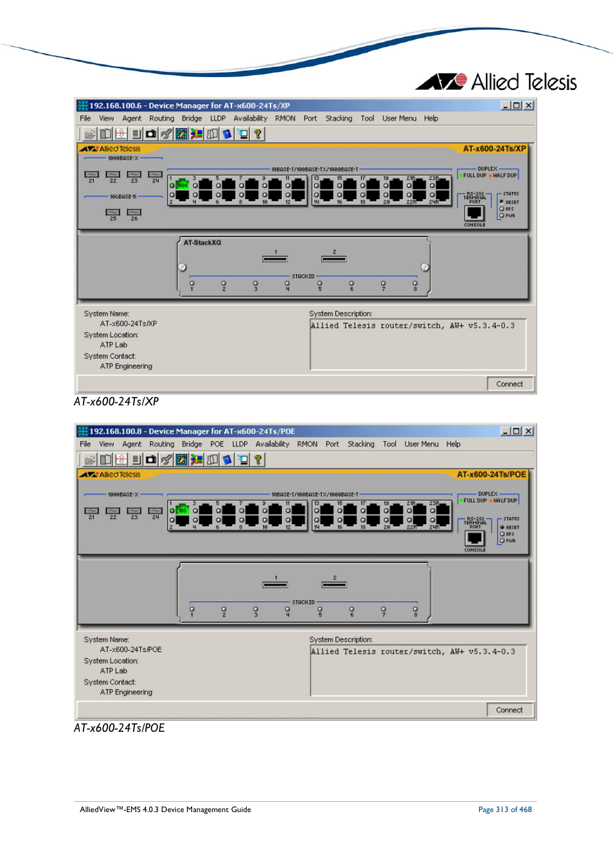Click ATP Lab text in the POE window
This screenshot has height=868, width=613.
click(114, 671)
